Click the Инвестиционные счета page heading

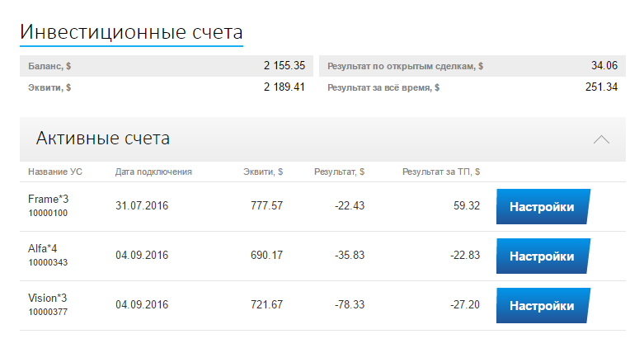(131, 33)
